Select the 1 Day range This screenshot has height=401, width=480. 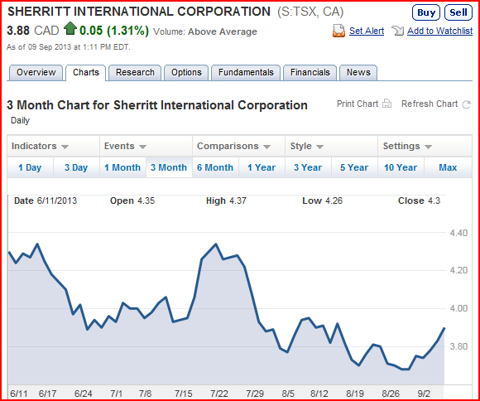coord(30,167)
